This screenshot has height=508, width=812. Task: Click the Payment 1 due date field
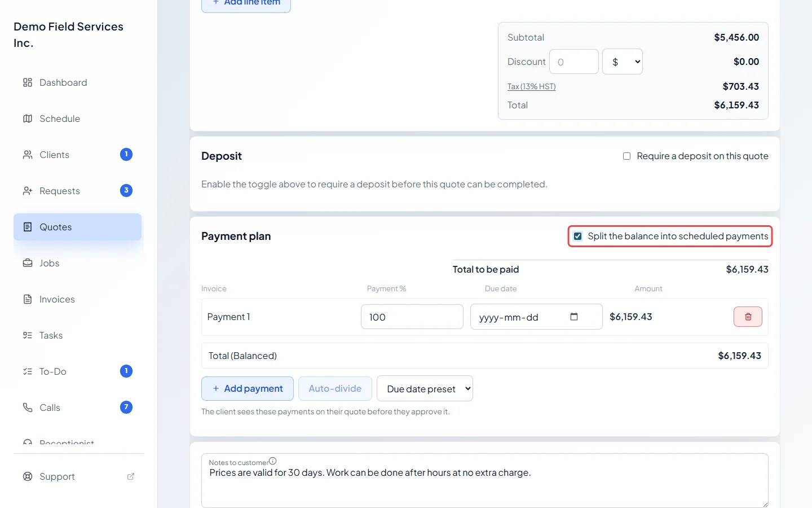[x=536, y=317]
